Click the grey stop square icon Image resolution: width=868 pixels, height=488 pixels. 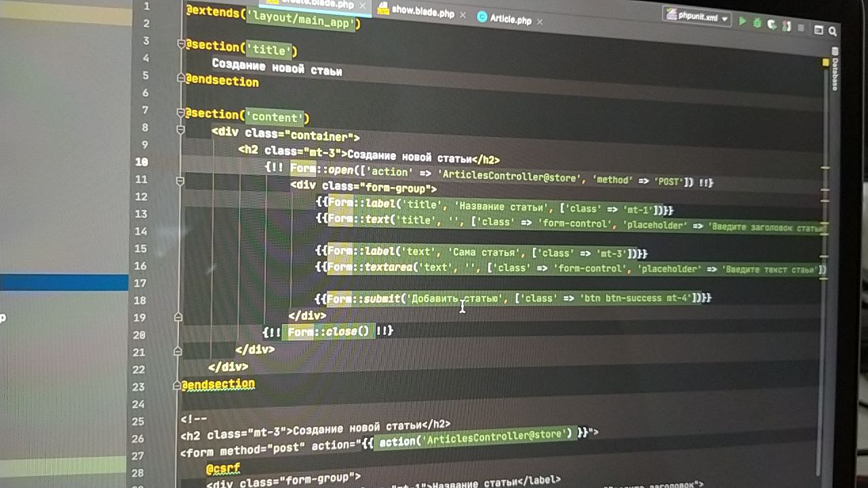click(x=801, y=28)
